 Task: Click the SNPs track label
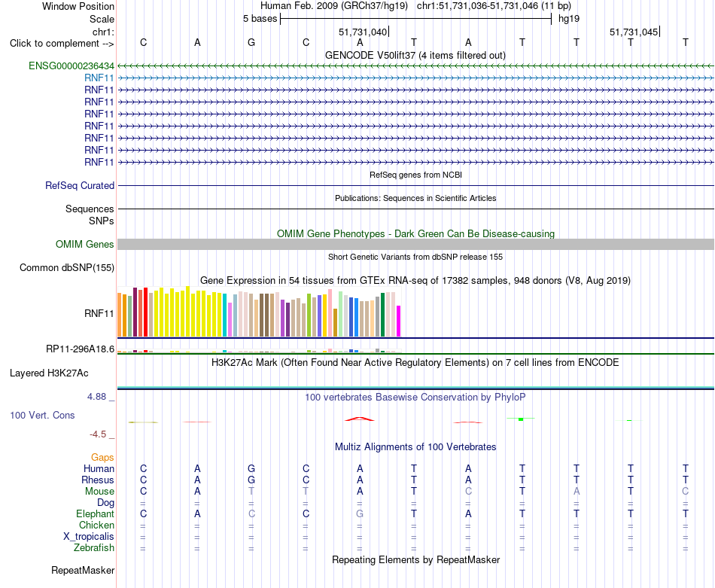[x=102, y=221]
